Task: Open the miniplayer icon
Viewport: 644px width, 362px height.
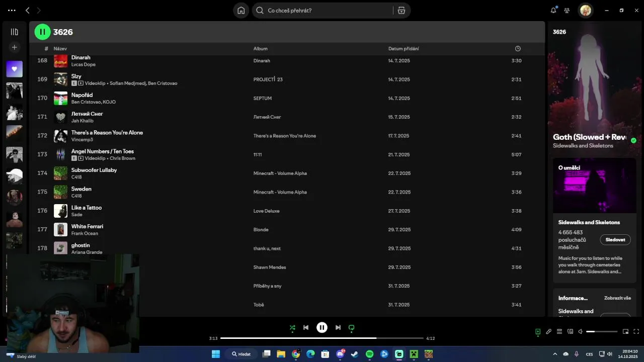Action: point(626,331)
